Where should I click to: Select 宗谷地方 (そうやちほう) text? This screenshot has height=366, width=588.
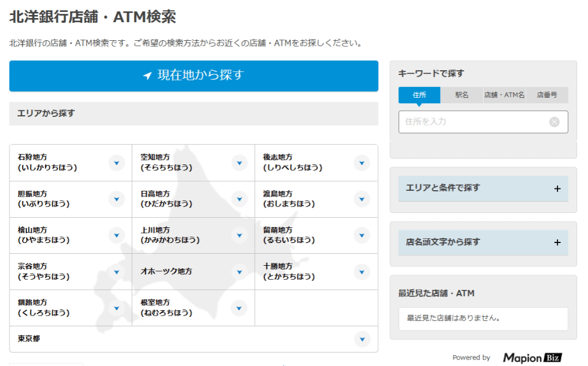click(x=43, y=271)
